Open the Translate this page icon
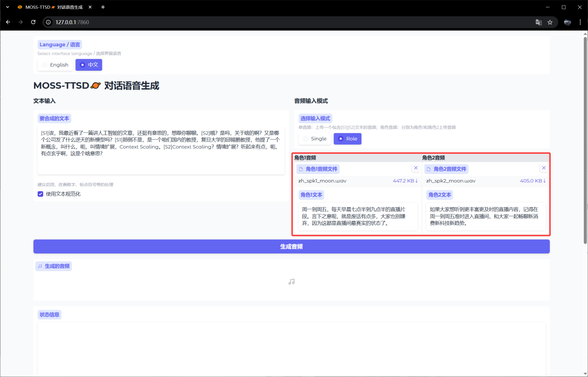Image resolution: width=588 pixels, height=377 pixels. coord(538,22)
